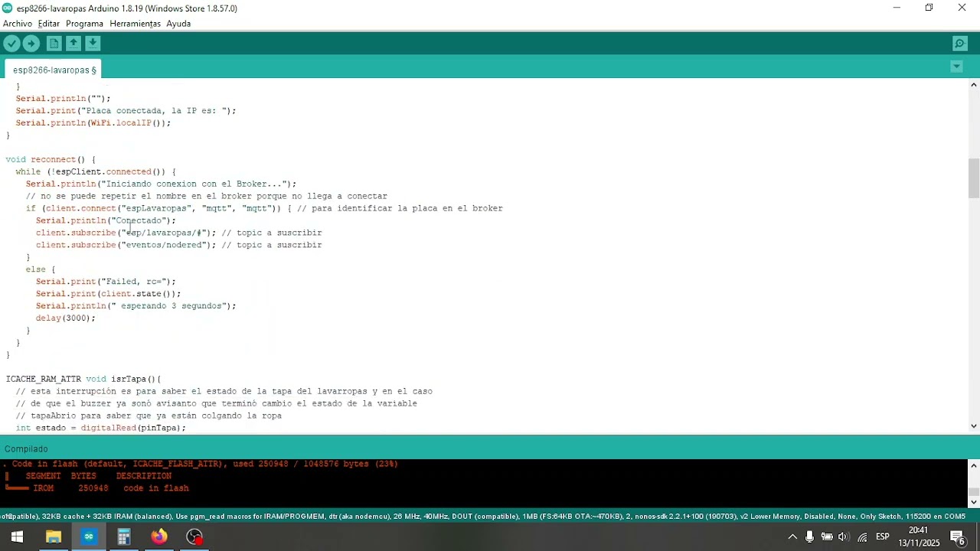Open the Programa menu
The width and height of the screenshot is (980, 551).
coord(84,24)
